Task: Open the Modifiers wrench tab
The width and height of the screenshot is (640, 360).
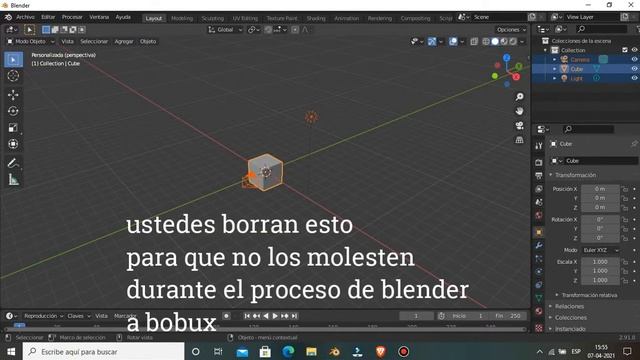Action: pos(539,245)
